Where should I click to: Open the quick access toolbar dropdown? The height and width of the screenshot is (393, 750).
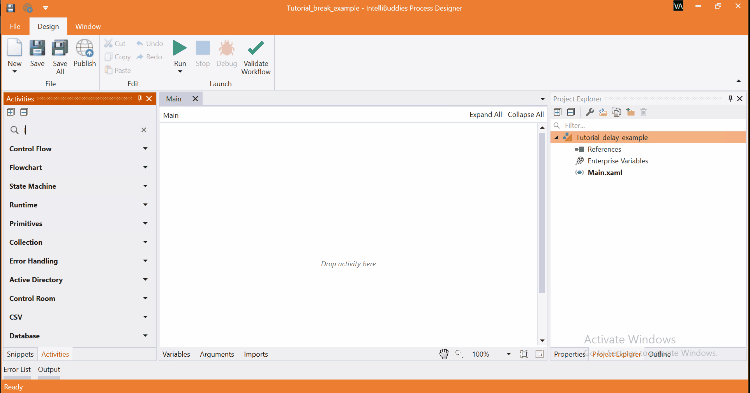(45, 8)
